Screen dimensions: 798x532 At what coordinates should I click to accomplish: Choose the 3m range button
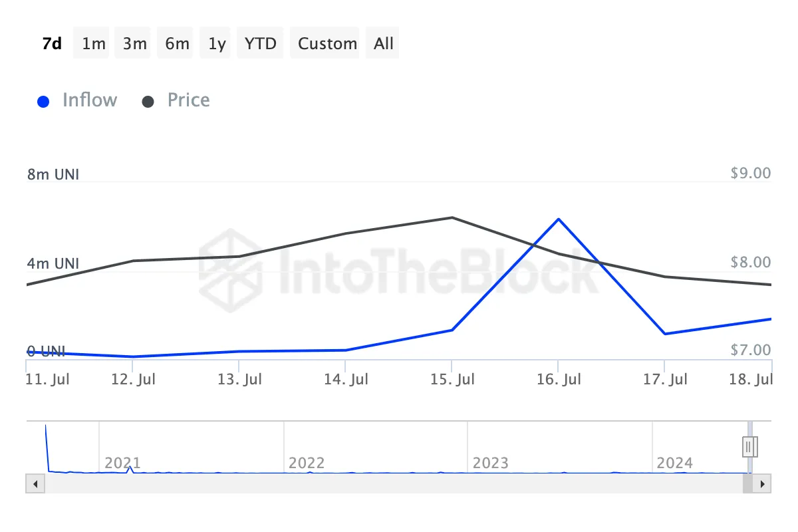[x=134, y=44]
